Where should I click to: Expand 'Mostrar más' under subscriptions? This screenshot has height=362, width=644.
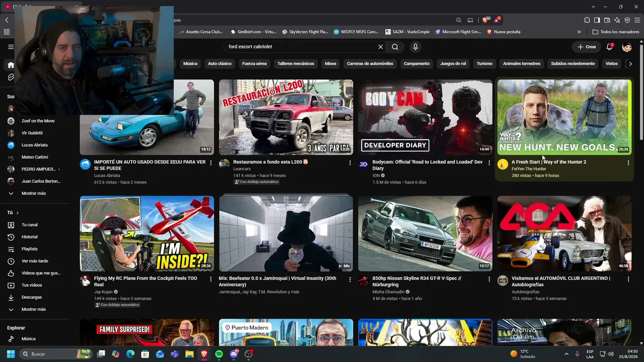pyautogui.click(x=34, y=193)
